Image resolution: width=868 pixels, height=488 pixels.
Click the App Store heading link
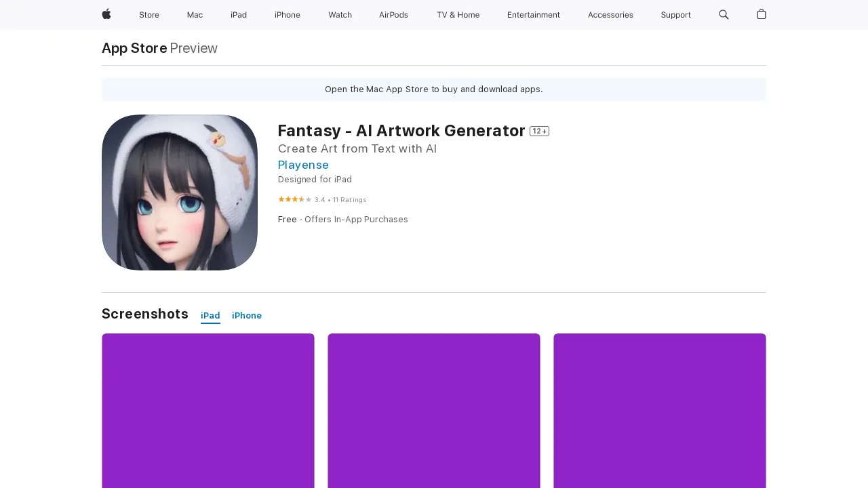(134, 48)
